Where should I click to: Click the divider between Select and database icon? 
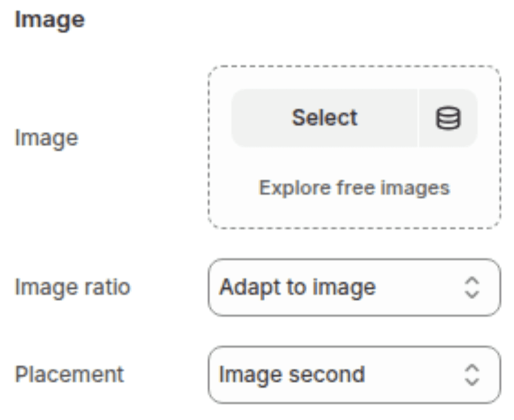(x=418, y=118)
